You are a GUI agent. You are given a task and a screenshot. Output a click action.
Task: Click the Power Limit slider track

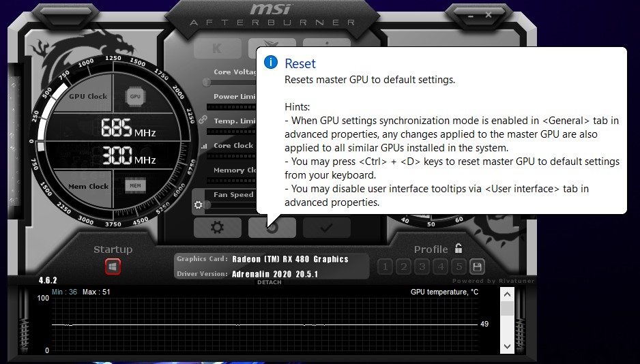click(x=231, y=107)
